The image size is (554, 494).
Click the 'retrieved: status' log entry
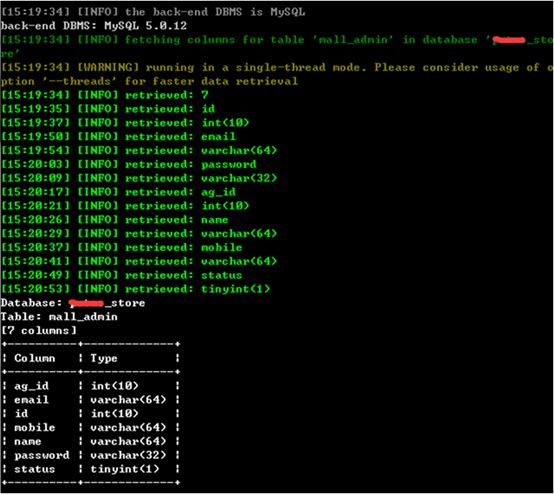(x=122, y=275)
